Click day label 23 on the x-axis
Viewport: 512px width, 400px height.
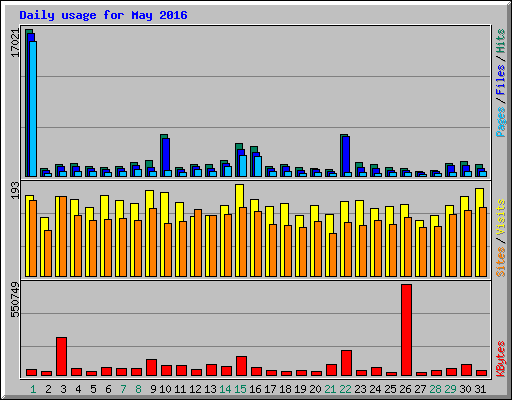(360, 389)
